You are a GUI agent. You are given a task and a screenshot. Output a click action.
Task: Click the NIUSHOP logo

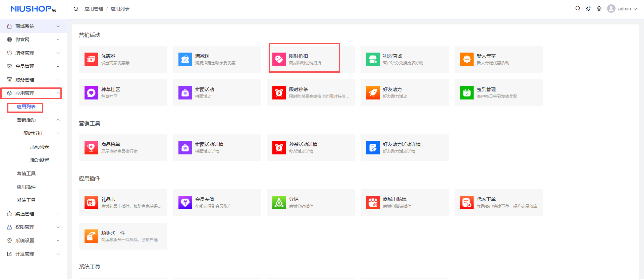pos(33,9)
